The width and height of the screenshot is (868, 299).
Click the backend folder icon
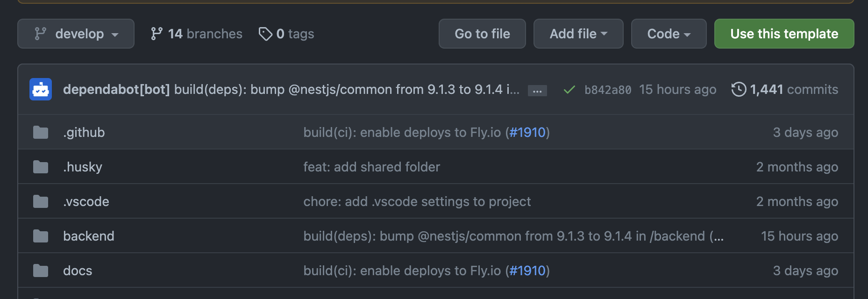(41, 236)
